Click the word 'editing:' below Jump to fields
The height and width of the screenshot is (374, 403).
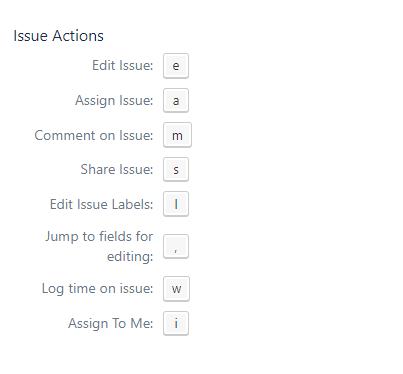(x=130, y=257)
